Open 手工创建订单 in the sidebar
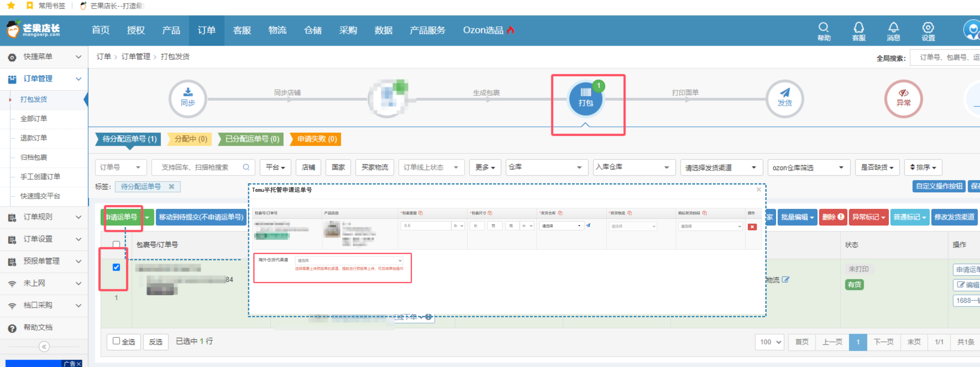 point(40,177)
